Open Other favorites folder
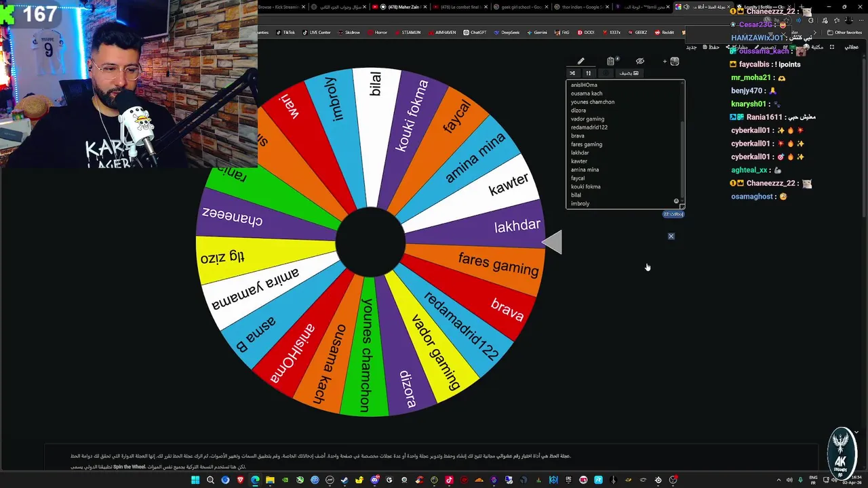This screenshot has width=868, height=488. pos(845,32)
